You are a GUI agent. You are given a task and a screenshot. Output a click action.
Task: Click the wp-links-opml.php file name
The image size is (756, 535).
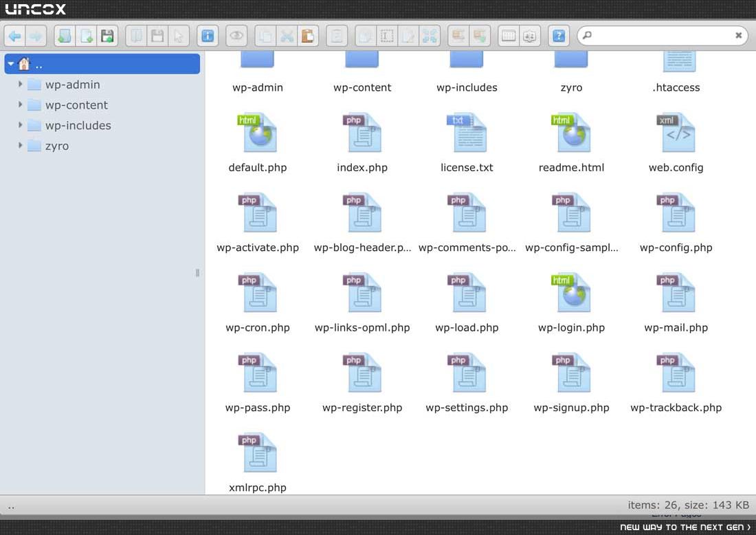(x=362, y=327)
